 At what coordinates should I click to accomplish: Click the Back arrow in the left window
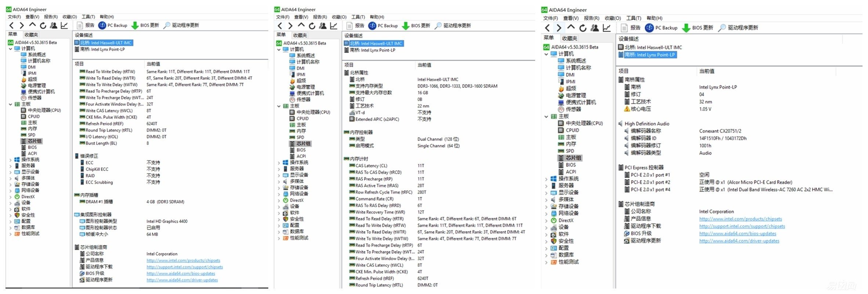(11, 25)
